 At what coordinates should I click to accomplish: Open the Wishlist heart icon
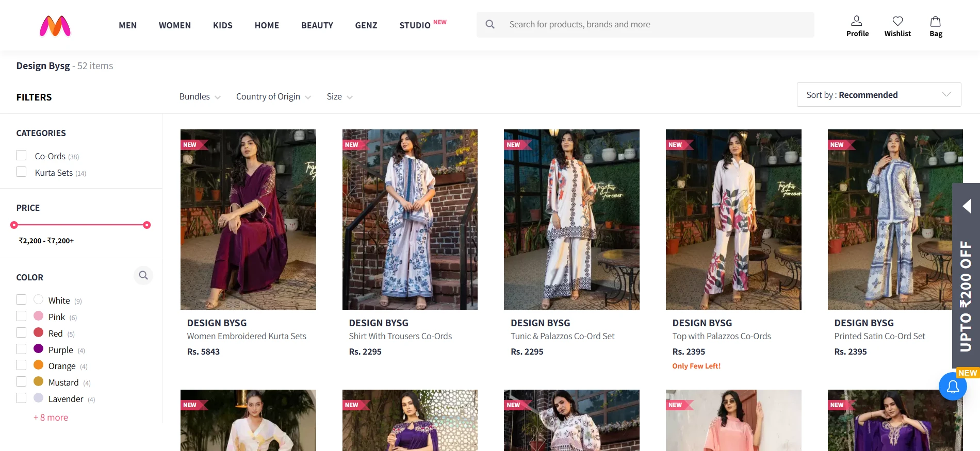point(897,21)
